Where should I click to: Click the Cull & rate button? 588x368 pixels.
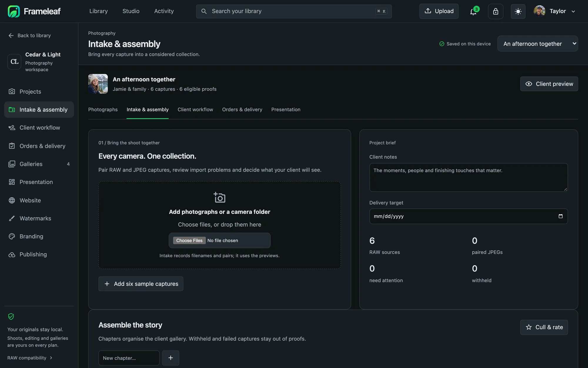pyautogui.click(x=544, y=327)
